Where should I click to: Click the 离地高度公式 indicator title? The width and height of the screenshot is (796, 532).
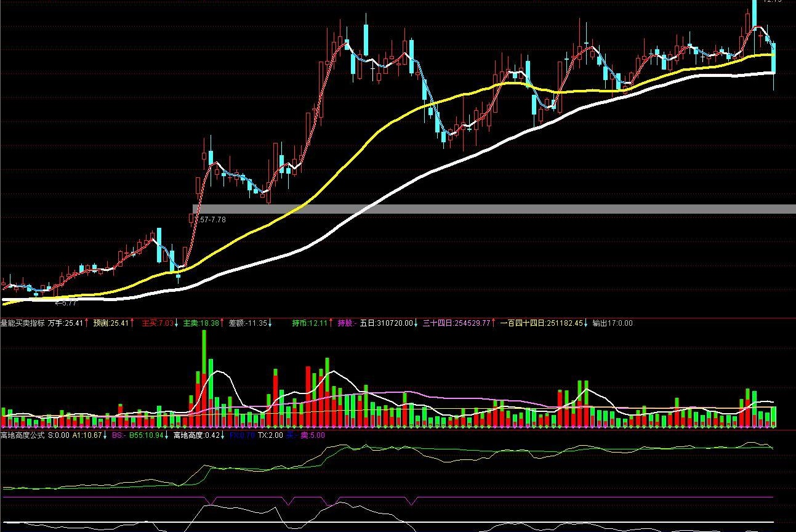click(x=22, y=435)
